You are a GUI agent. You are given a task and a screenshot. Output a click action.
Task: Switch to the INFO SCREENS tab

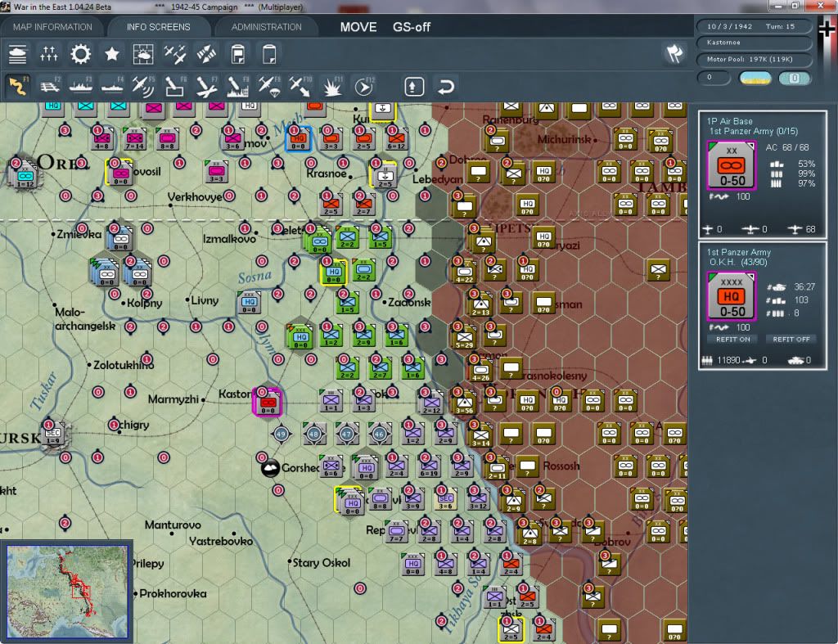point(158,27)
